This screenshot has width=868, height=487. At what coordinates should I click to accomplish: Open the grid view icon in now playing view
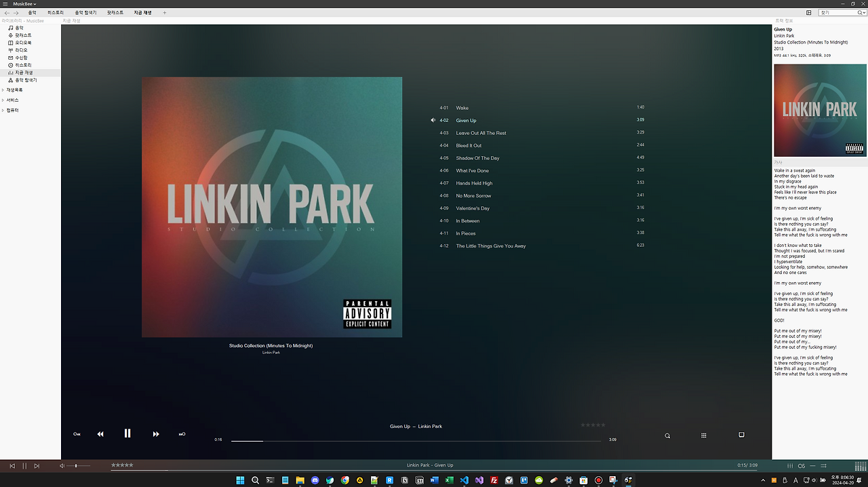(704, 435)
